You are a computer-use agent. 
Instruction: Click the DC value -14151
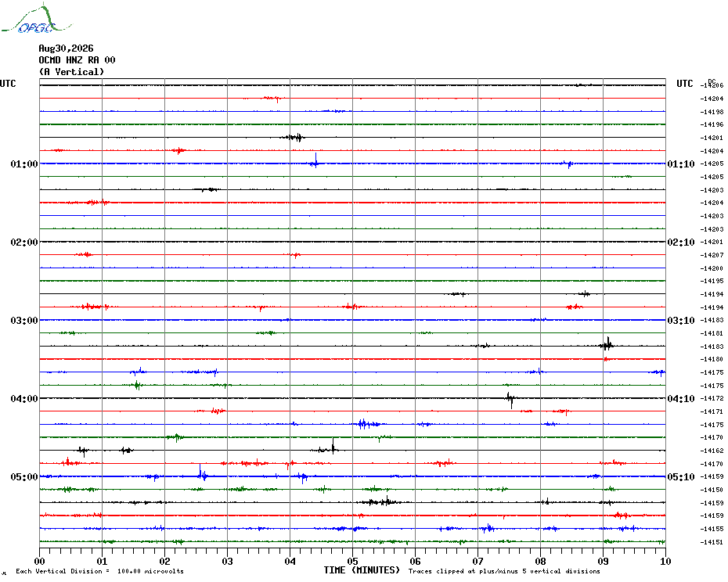click(x=712, y=542)
